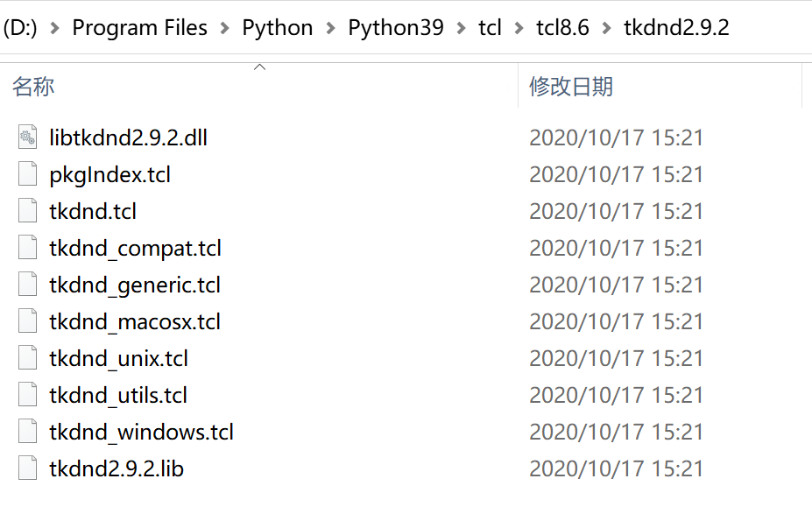Open the tkdnd_windows.tcl file
This screenshot has width=812, height=521.
pyautogui.click(x=140, y=431)
